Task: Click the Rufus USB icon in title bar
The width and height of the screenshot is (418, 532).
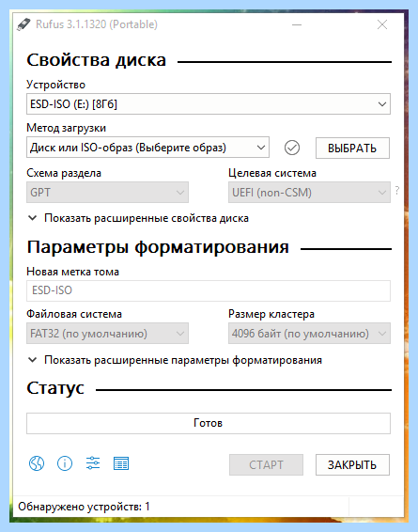Action: (23, 24)
